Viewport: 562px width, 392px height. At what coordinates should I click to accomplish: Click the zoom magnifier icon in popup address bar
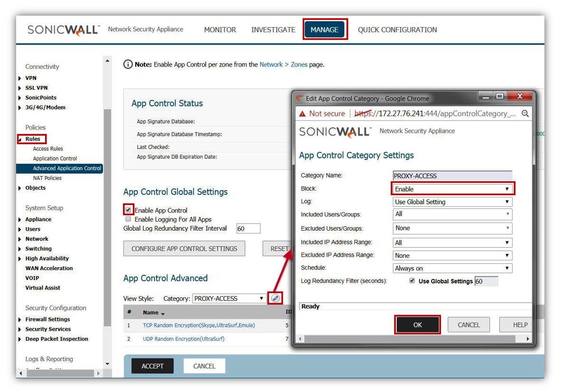[525, 113]
